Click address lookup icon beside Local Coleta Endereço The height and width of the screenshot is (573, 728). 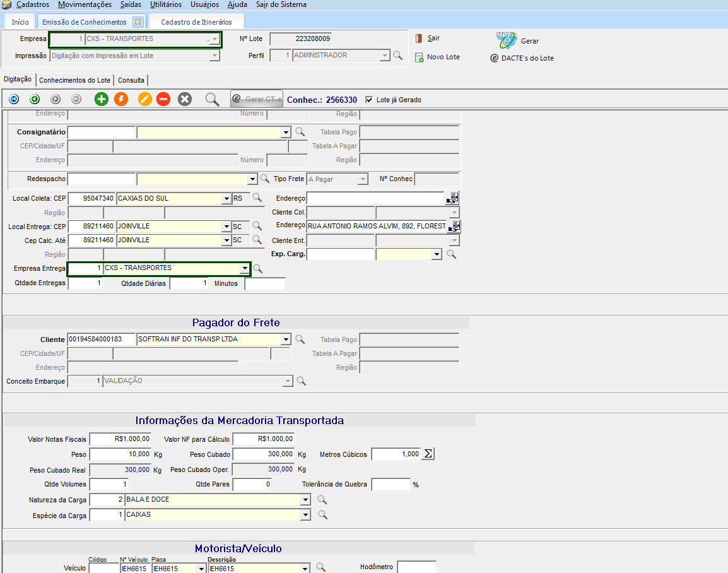click(x=452, y=198)
